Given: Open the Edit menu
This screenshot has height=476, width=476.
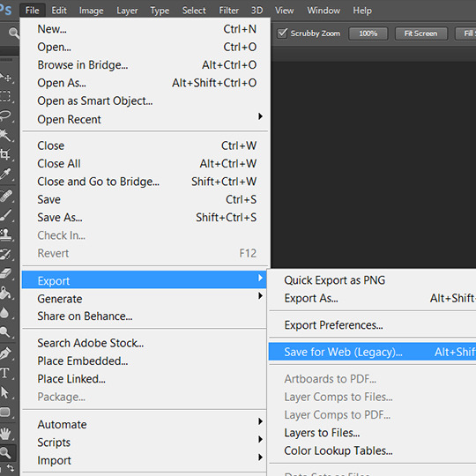Looking at the screenshot, I should (x=59, y=11).
